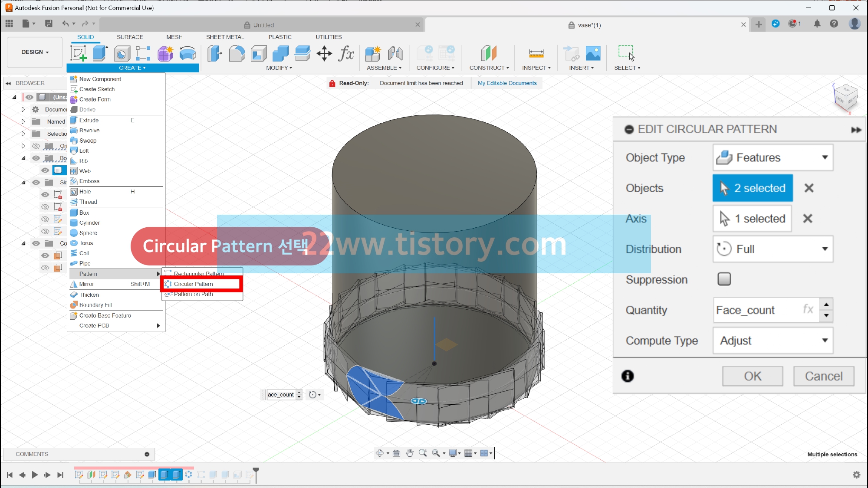Open the Object Type Features dropdown

tap(773, 157)
